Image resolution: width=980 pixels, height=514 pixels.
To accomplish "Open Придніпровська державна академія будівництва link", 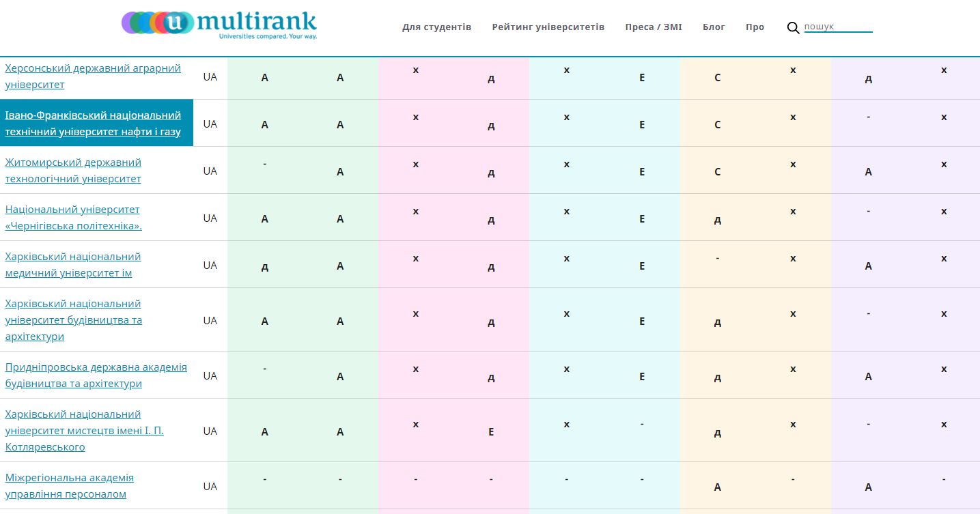I will (96, 375).
